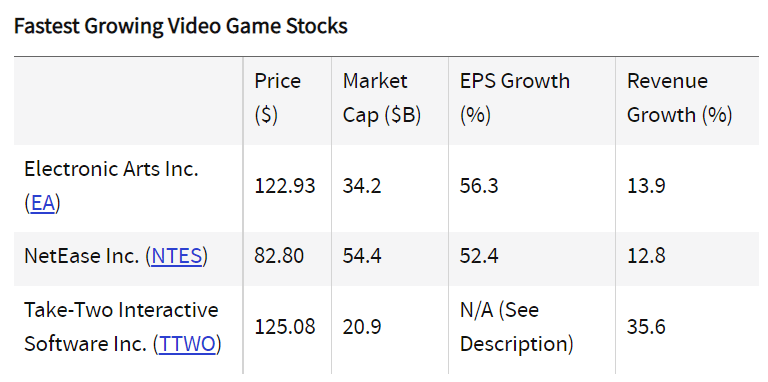Open the TTWO ticker link
The height and width of the screenshot is (382, 768).
coord(188,344)
